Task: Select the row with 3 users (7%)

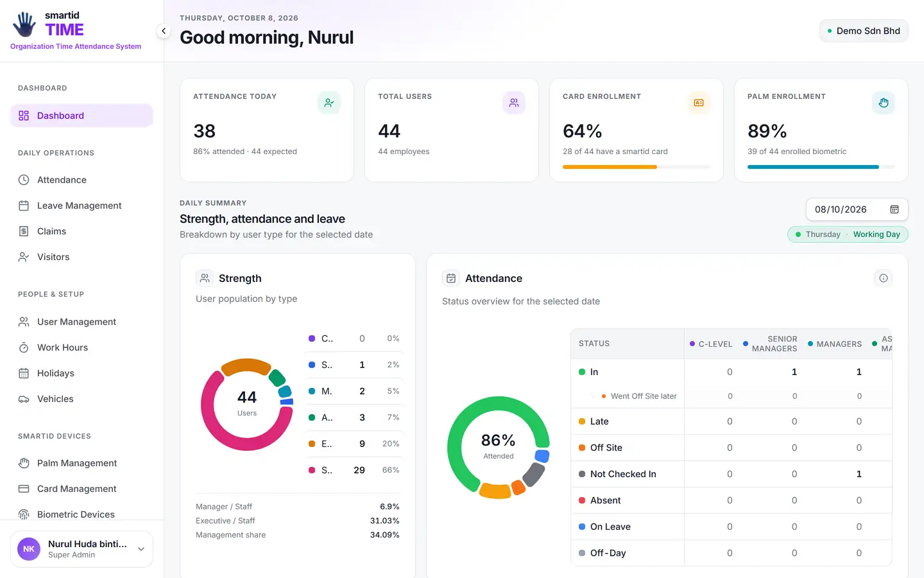Action: (354, 417)
